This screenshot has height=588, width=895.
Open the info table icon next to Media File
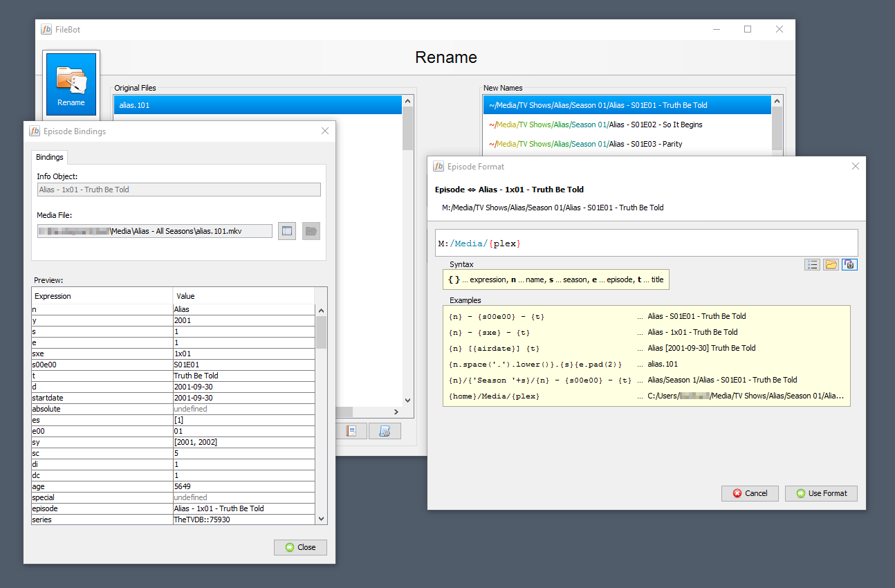(287, 230)
